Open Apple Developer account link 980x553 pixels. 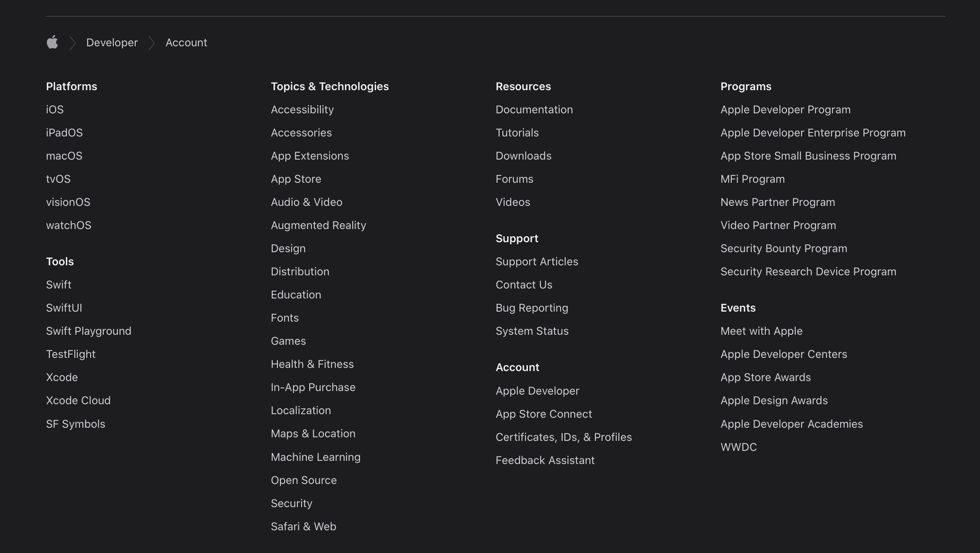537,391
